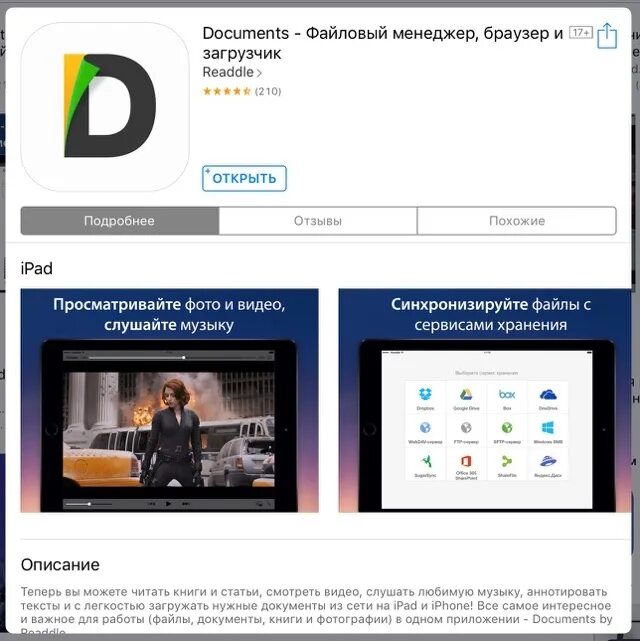640x641 pixels.
Task: Click the FTP server globe icon
Action: click(466, 428)
